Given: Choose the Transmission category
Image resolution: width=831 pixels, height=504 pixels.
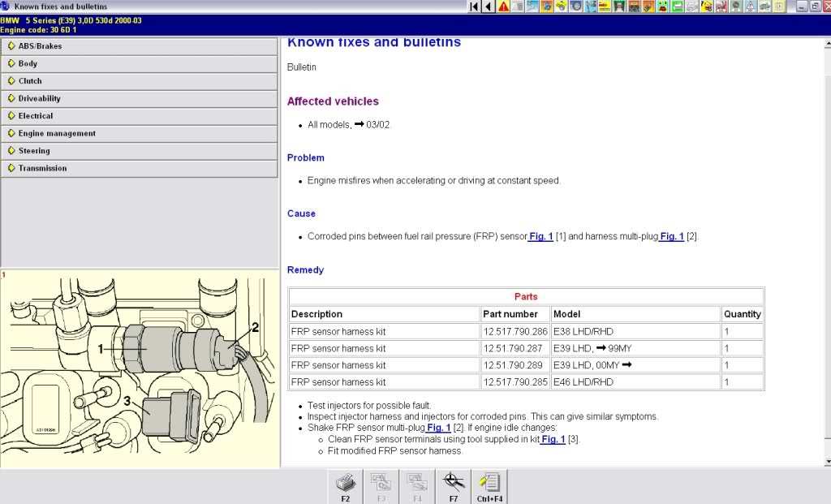Looking at the screenshot, I should (42, 168).
